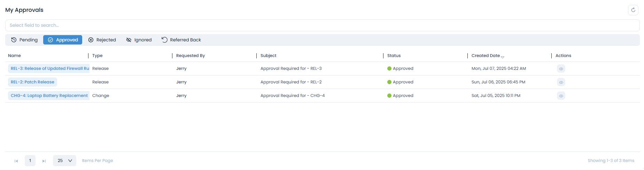
Task: Go to first page arrow icon
Action: [16, 161]
